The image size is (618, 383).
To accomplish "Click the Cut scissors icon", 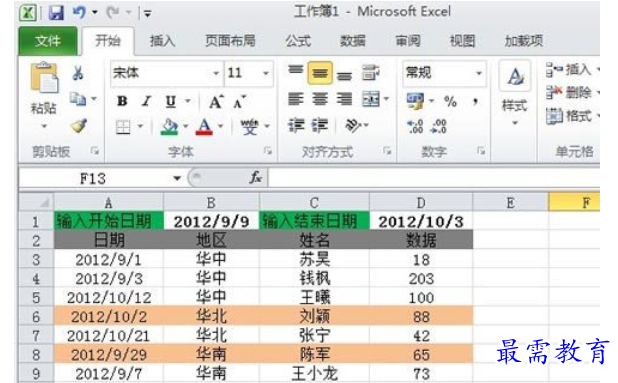I will pyautogui.click(x=78, y=73).
